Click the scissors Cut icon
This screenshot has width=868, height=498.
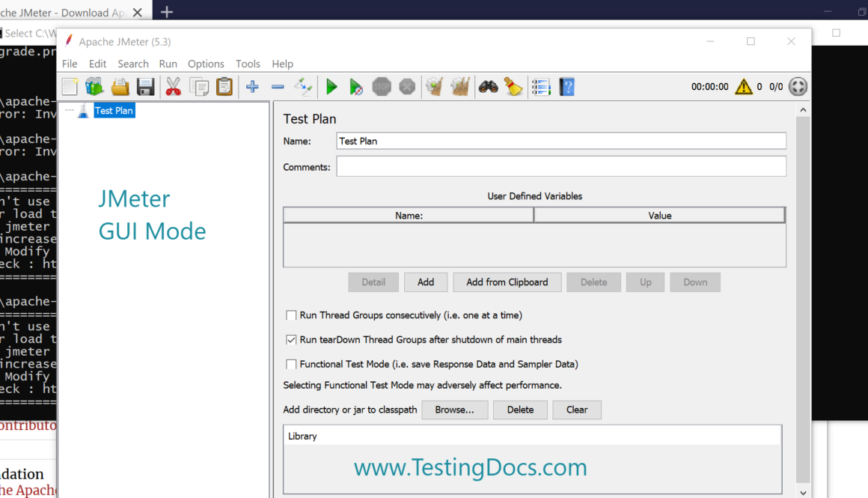tap(174, 87)
